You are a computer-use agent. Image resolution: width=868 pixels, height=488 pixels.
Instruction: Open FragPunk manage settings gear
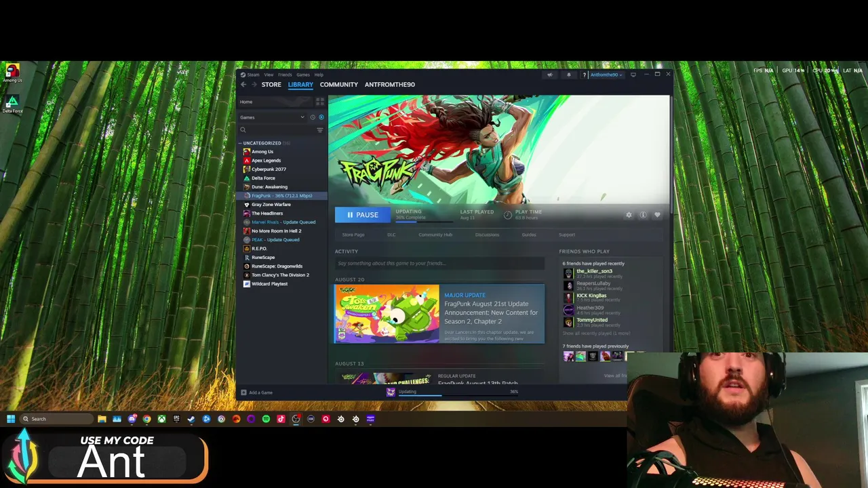629,215
